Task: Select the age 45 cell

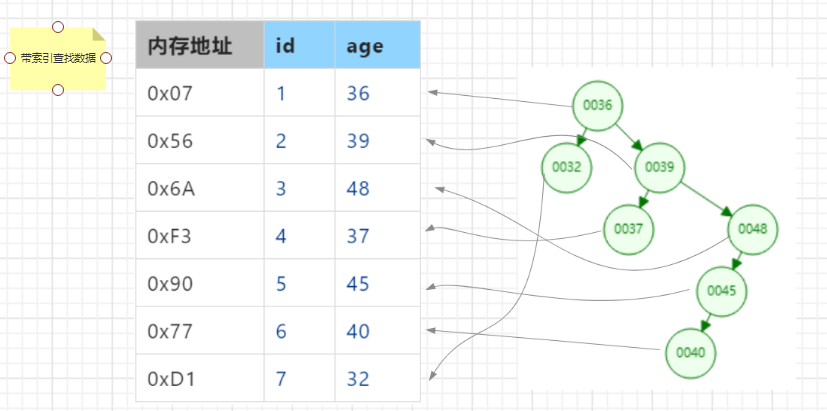Action: coord(378,283)
